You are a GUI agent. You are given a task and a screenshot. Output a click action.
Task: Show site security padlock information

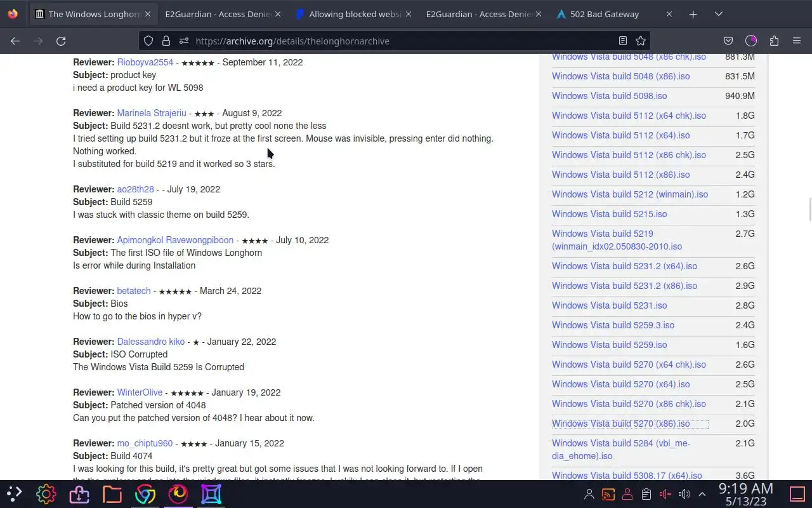tap(166, 41)
